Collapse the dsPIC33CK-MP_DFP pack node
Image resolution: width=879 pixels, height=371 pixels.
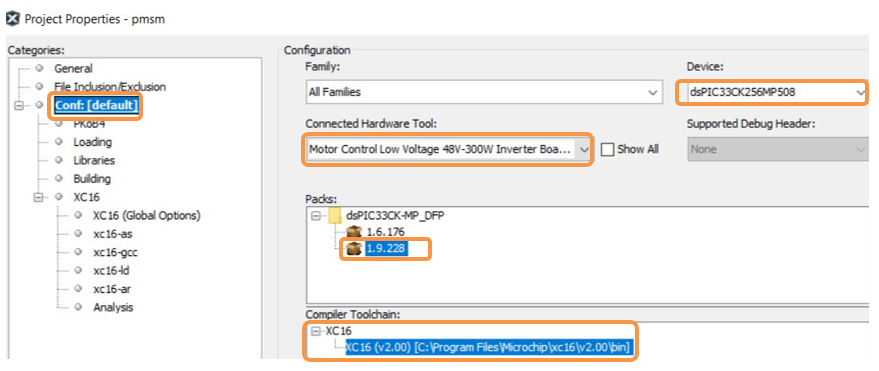(317, 215)
